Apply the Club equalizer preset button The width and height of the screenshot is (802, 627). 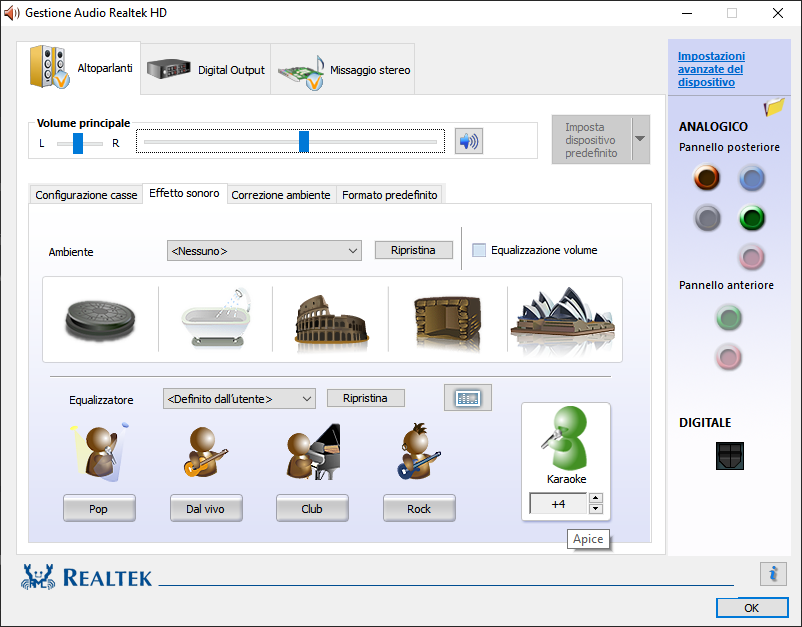coord(312,508)
